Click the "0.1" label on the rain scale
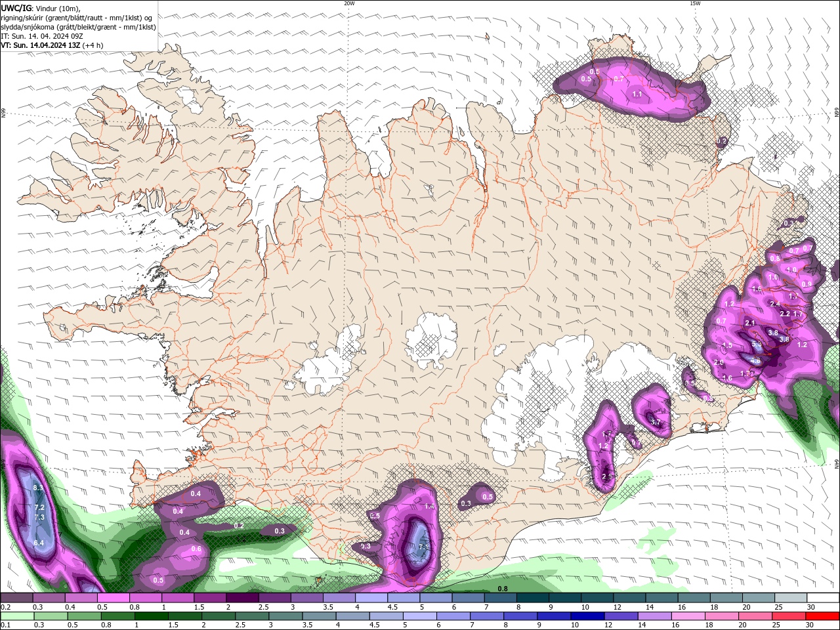This screenshot has width=840, height=630. pos(5,625)
